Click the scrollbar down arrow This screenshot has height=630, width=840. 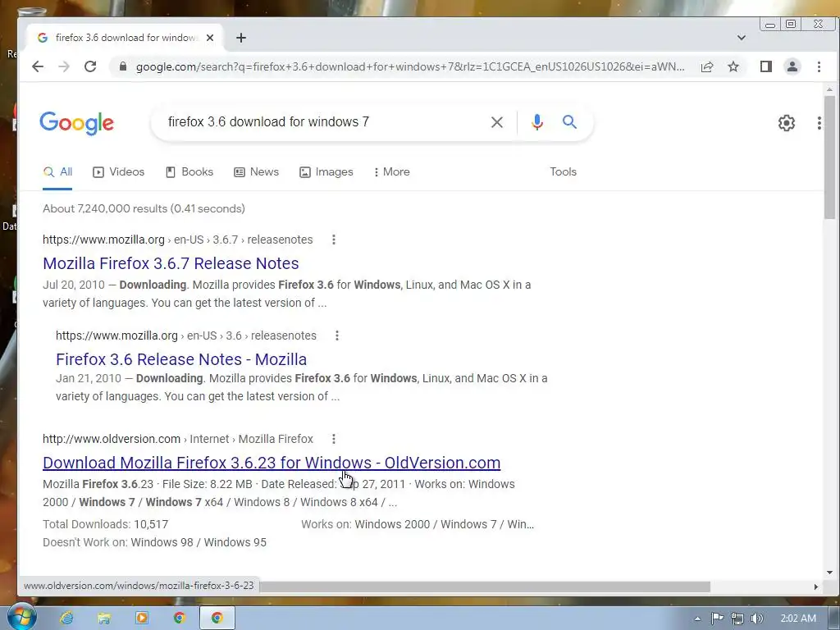pyautogui.click(x=830, y=572)
